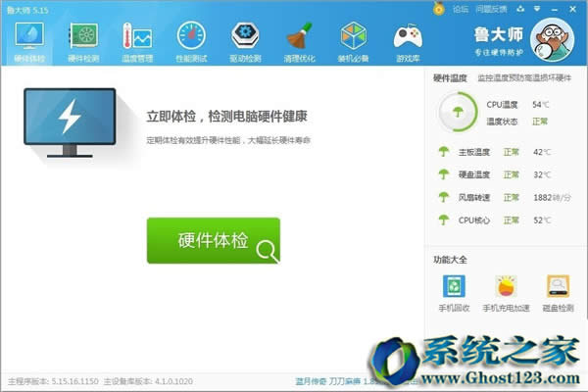This screenshot has width=588, height=392.
Task: Start scan with green 硬件体检 button
Action: [x=213, y=240]
